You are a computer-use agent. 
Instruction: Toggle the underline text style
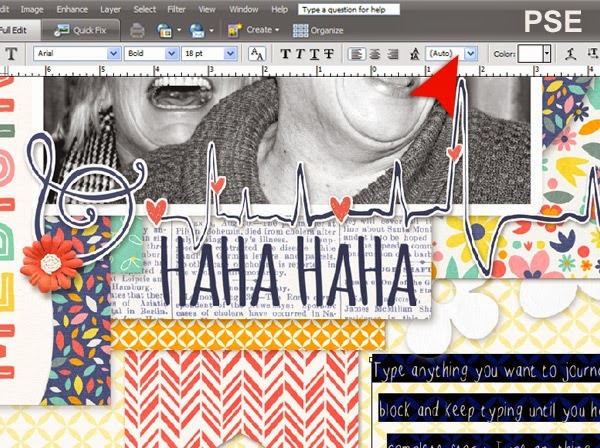[313, 53]
